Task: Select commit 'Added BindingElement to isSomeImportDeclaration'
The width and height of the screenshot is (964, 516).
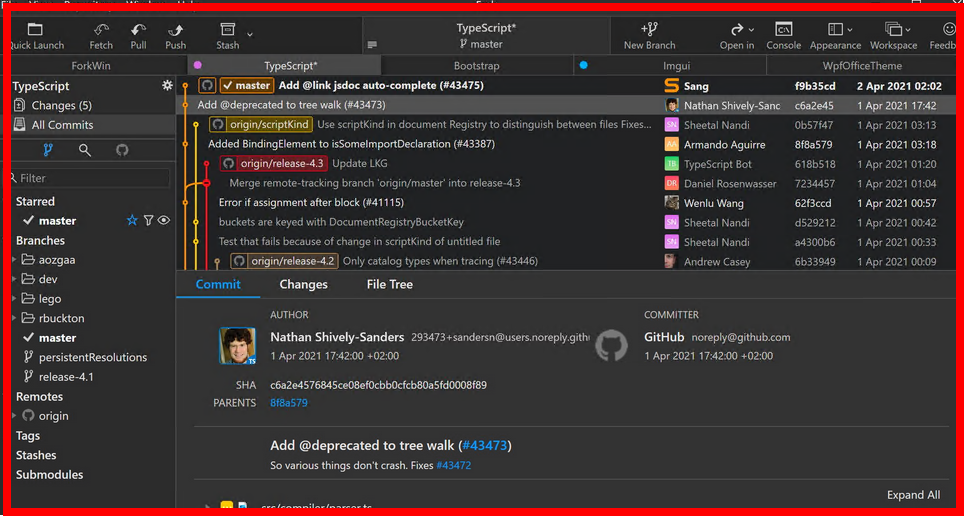Action: 351,144
